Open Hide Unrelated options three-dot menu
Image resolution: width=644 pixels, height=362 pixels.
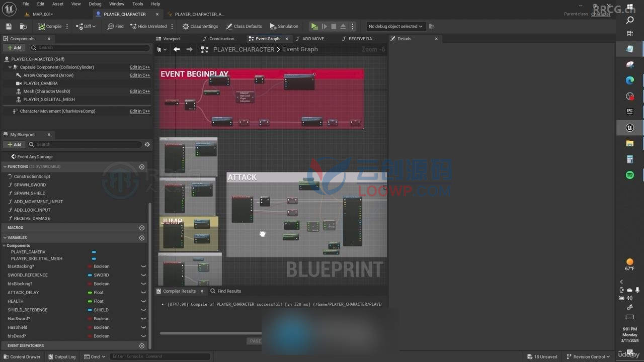172,26
